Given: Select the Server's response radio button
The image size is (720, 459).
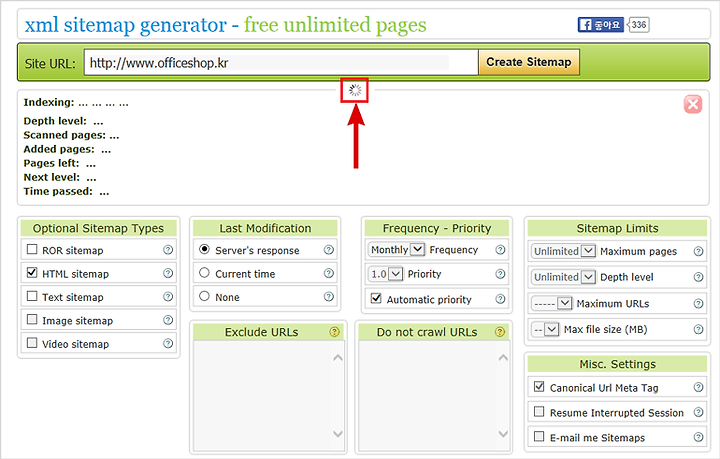Looking at the screenshot, I should pyautogui.click(x=204, y=249).
